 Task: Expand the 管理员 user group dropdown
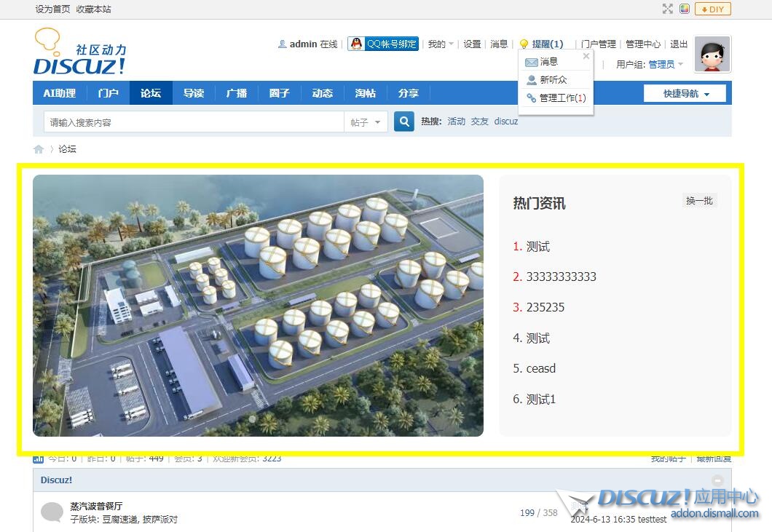(666, 64)
